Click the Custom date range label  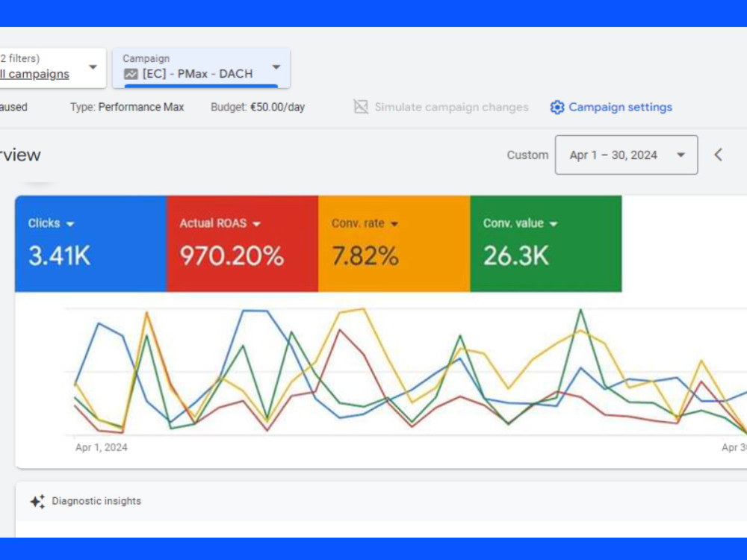(527, 155)
